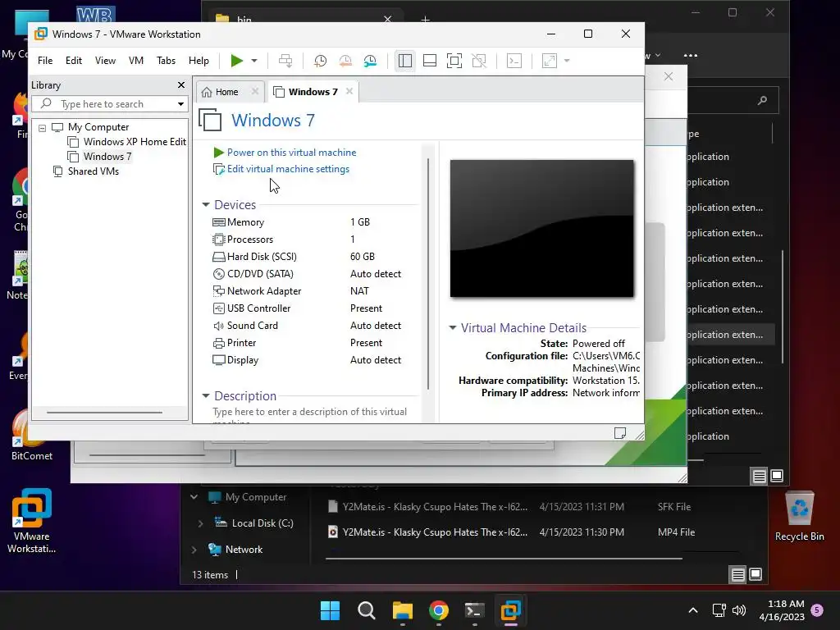Open the power options dropdown arrow
This screenshot has width=840, height=630.
(x=254, y=61)
